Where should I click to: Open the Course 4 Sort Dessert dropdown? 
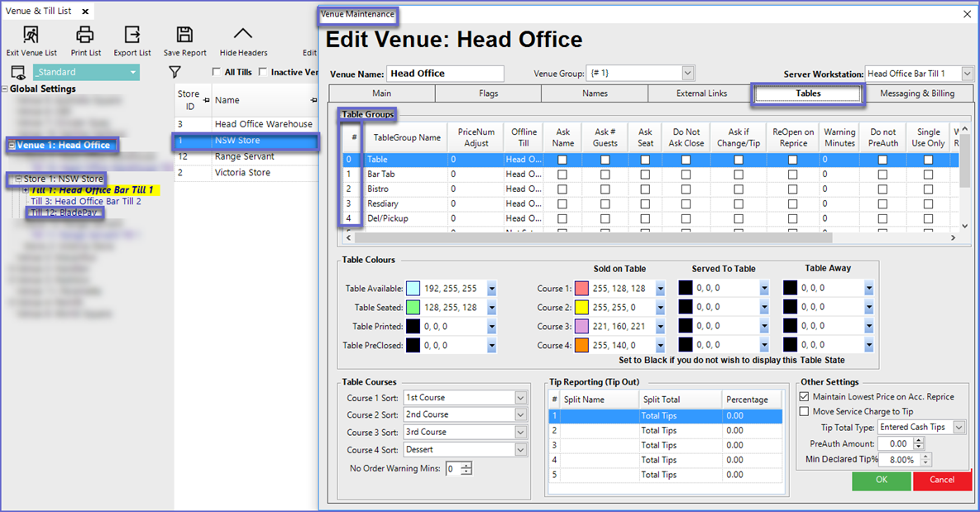520,450
